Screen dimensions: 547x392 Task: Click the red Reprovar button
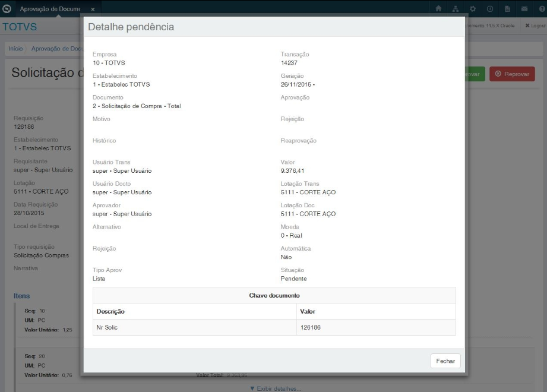tap(512, 74)
